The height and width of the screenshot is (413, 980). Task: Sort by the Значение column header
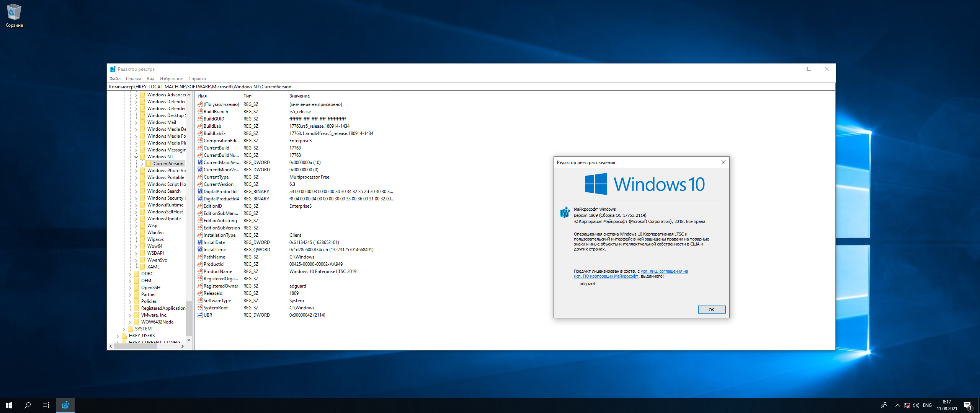(342, 96)
